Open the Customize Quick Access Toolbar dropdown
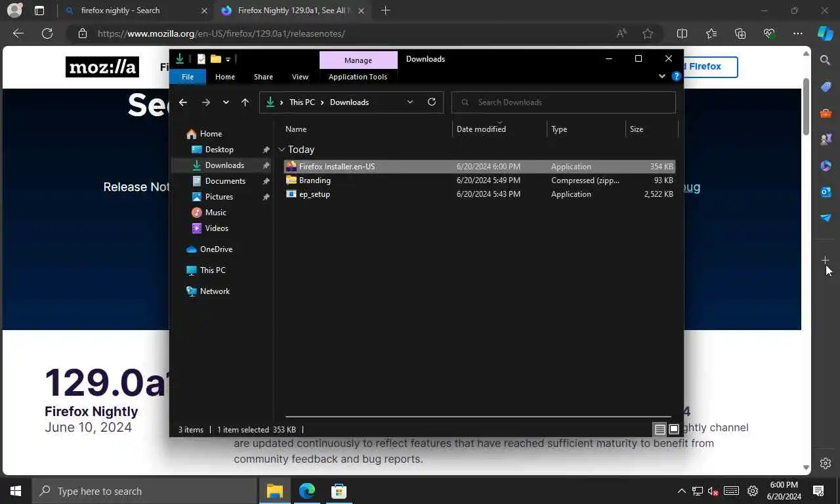 coord(228,59)
